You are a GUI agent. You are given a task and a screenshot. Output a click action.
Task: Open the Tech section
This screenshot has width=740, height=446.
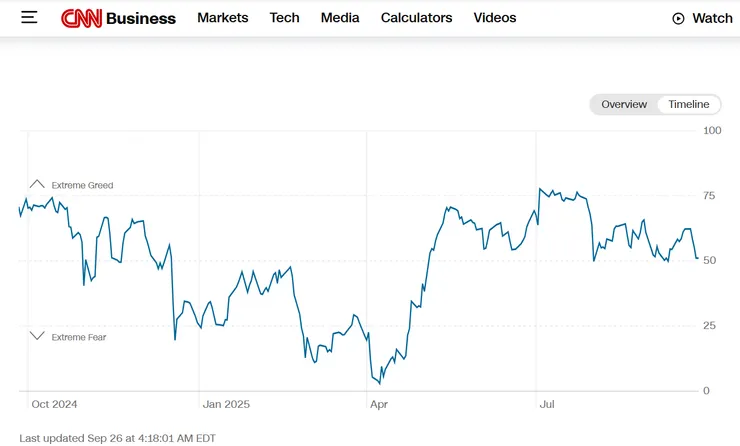coord(284,18)
